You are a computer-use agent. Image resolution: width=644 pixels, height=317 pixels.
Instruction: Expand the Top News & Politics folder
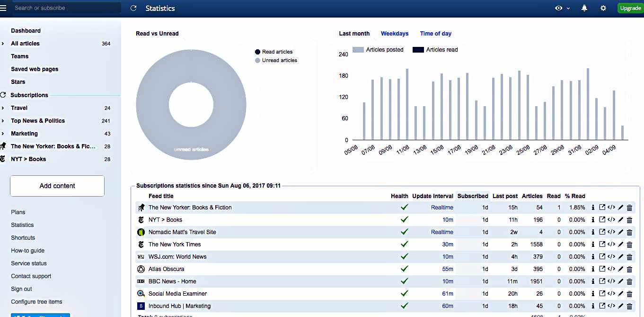pyautogui.click(x=3, y=121)
